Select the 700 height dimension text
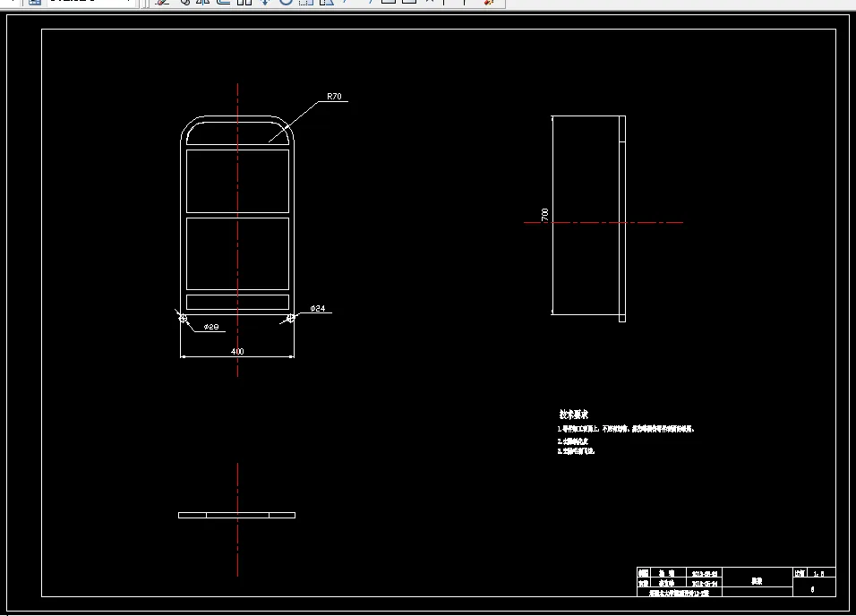The height and width of the screenshot is (616, 856). pyautogui.click(x=544, y=215)
